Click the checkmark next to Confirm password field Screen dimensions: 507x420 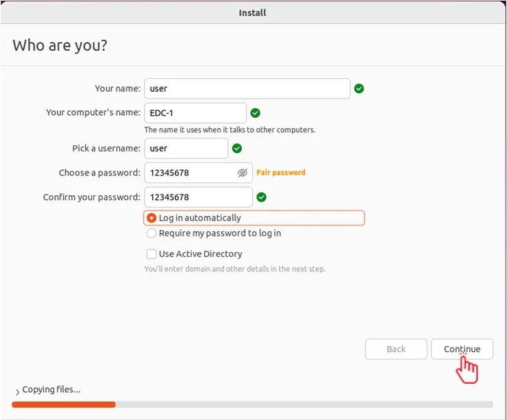[261, 197]
